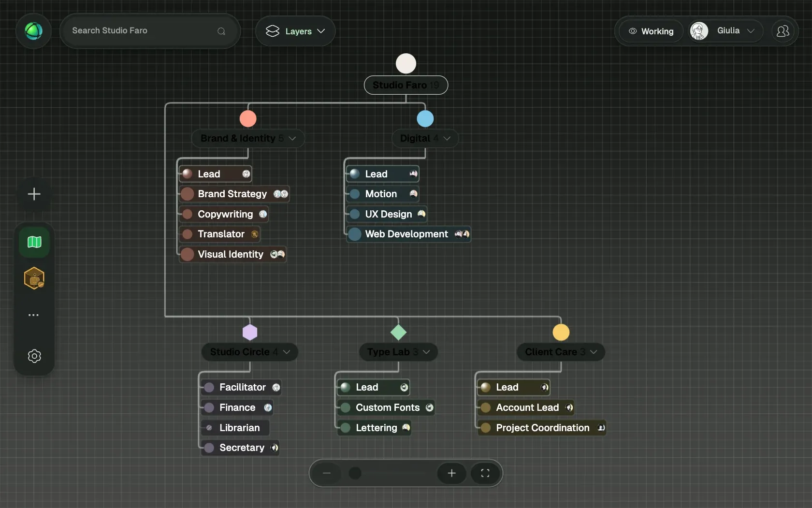
Task: Select the Secretary role
Action: coord(240,448)
